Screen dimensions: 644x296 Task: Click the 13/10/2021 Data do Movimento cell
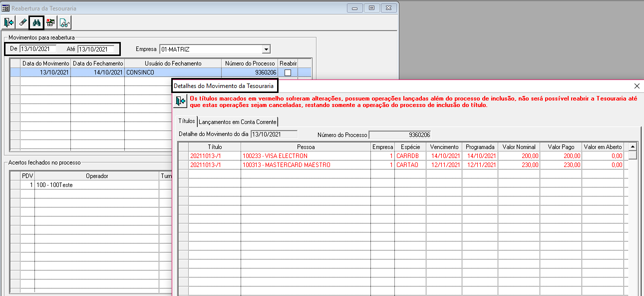[45, 72]
